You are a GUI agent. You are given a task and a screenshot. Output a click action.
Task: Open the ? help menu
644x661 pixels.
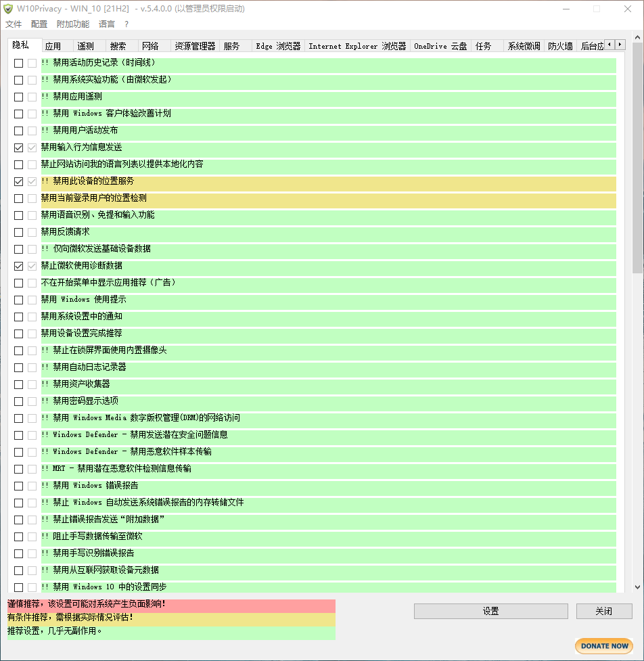pos(127,24)
